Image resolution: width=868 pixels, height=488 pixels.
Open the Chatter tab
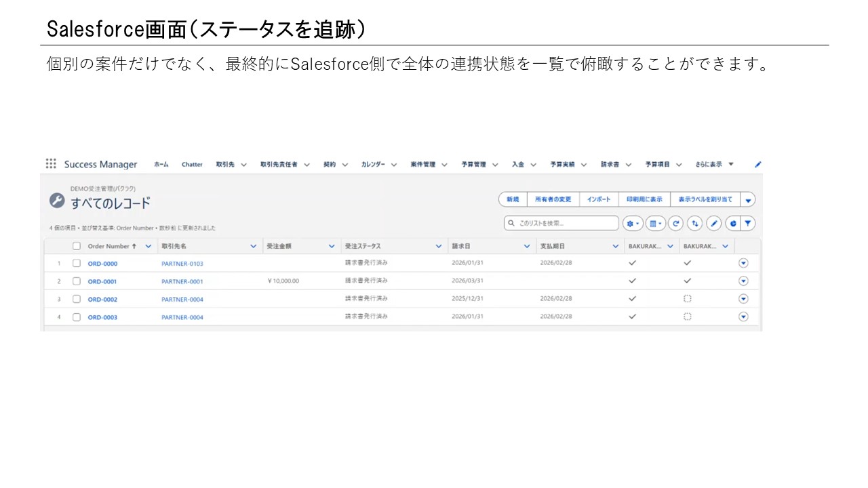coord(192,164)
